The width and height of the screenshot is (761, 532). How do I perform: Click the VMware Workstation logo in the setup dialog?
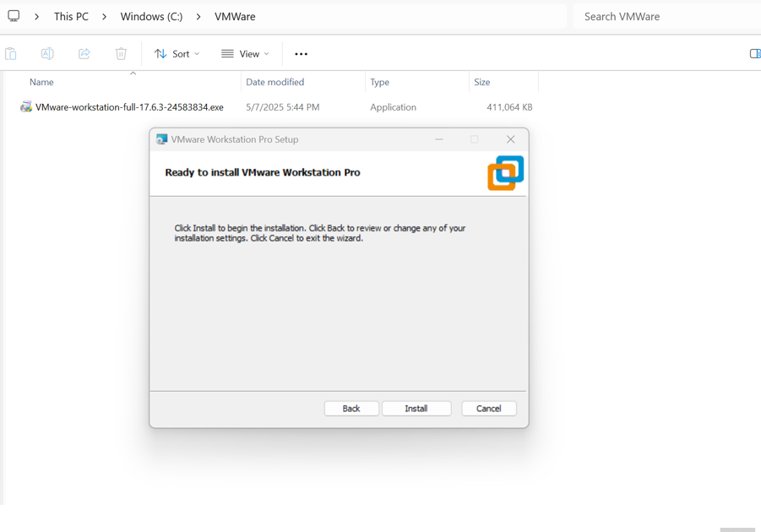[505, 172]
